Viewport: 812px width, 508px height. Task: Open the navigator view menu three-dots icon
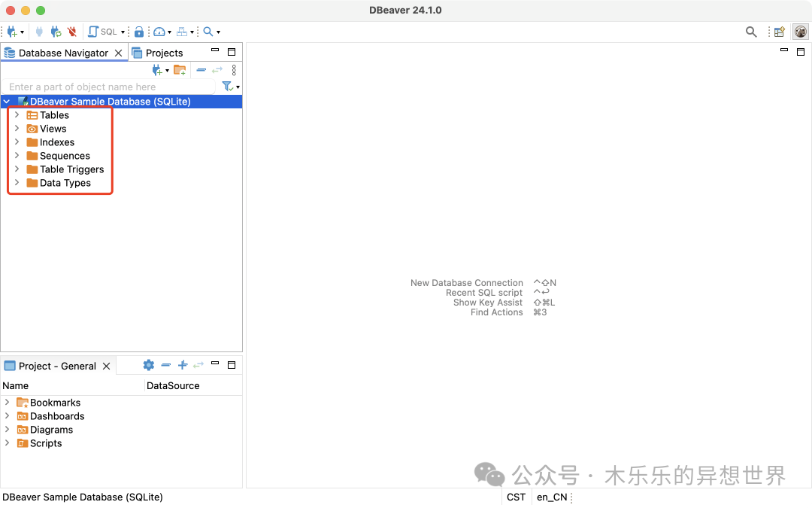(234, 70)
